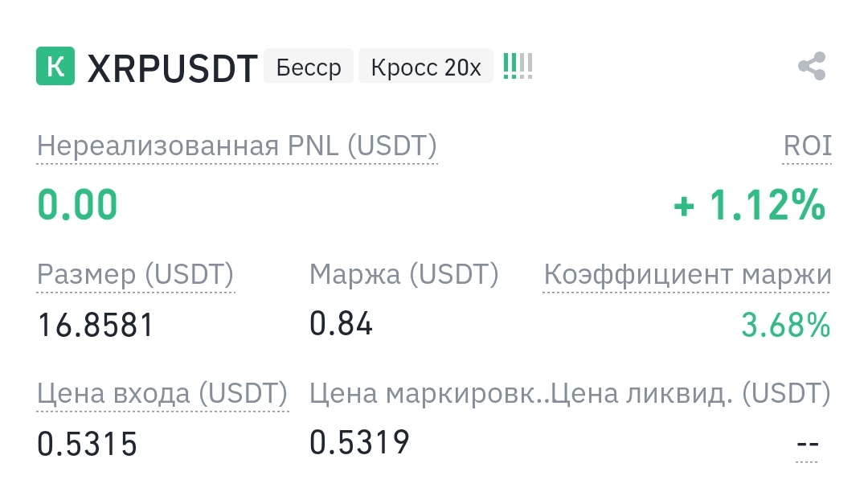Select the 0.5315 entry price value

[x=88, y=444]
